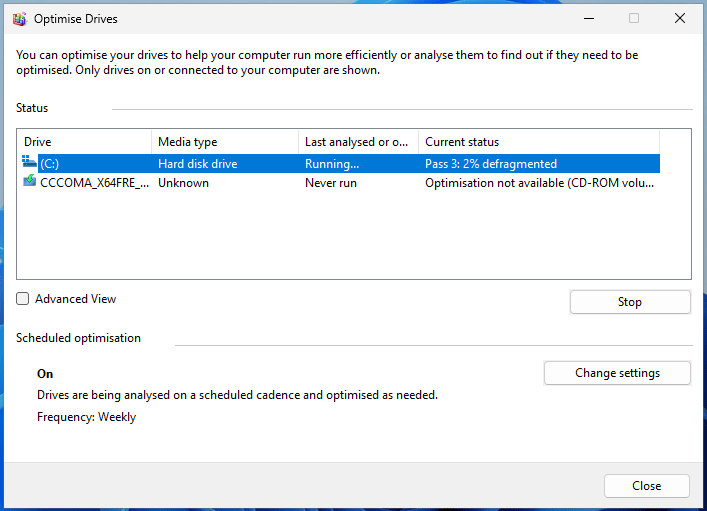Sort by the Media type column header
The width and height of the screenshot is (707, 511).
[225, 142]
